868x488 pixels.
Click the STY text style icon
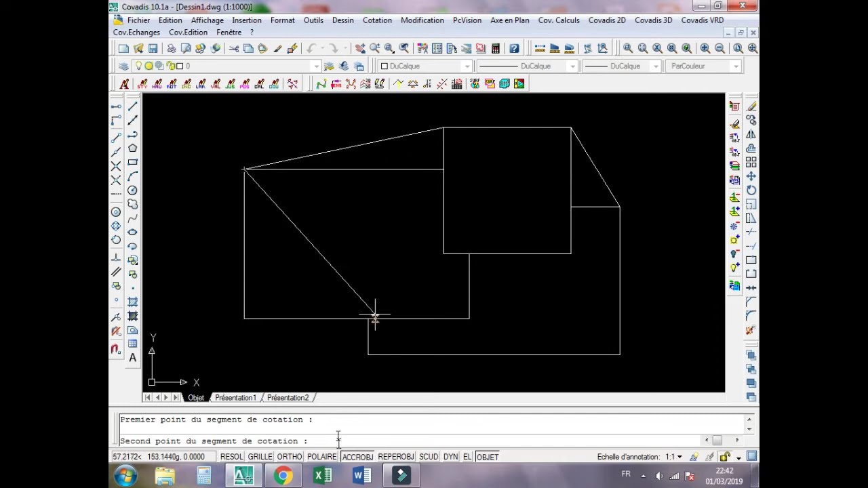pos(142,84)
